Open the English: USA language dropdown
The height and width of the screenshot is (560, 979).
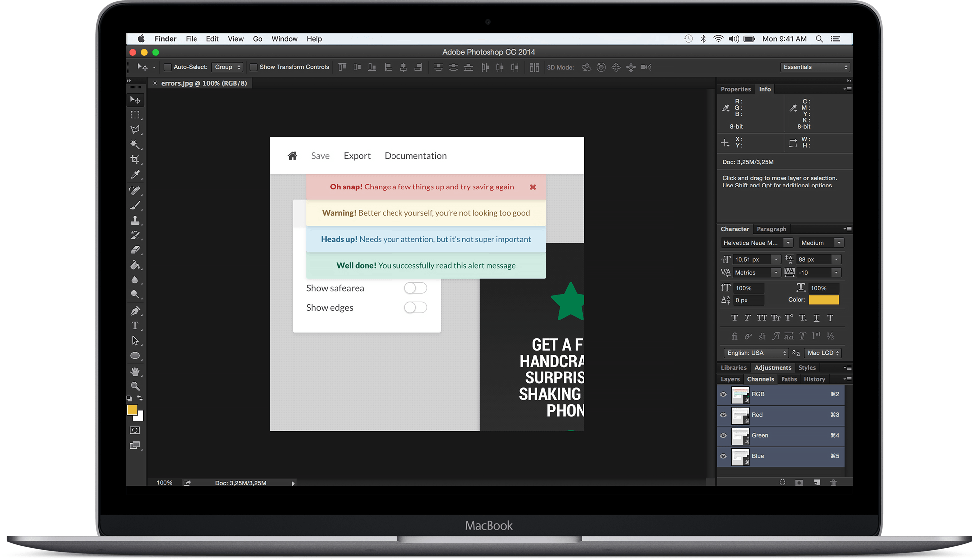point(756,353)
